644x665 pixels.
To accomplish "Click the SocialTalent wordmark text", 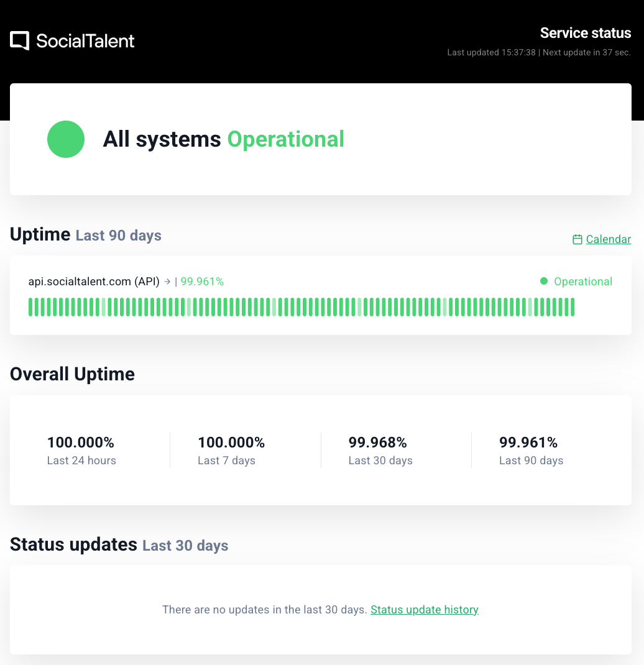I will [x=85, y=41].
